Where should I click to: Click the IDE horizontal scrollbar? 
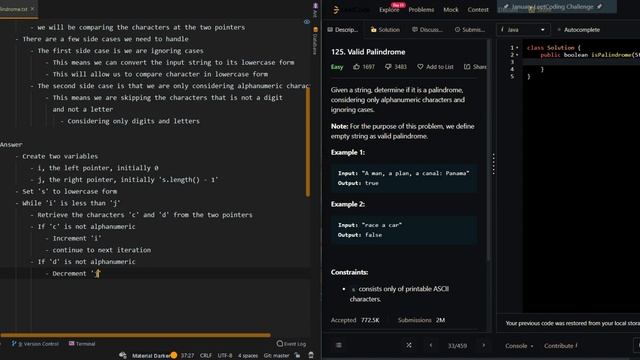136,335
